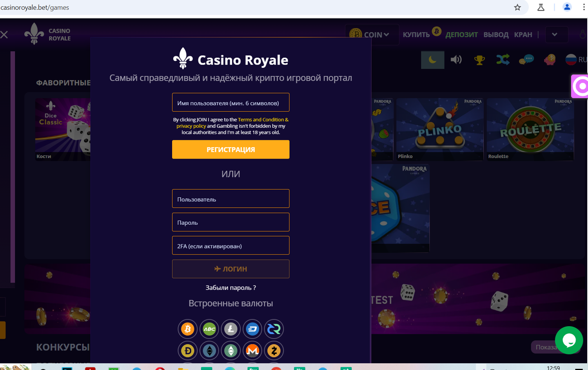The height and width of the screenshot is (370, 588).
Task: Mute sound with the speaker icon
Action: coord(456,60)
